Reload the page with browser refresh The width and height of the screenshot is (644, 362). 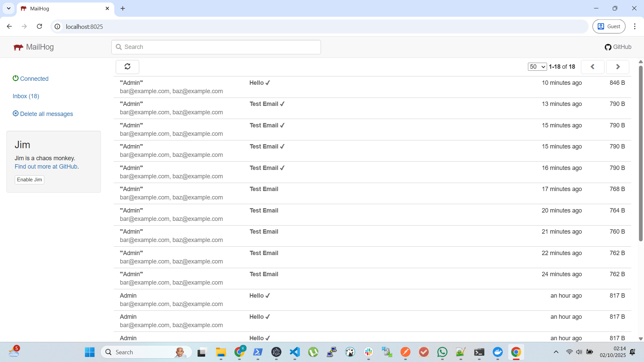39,26
